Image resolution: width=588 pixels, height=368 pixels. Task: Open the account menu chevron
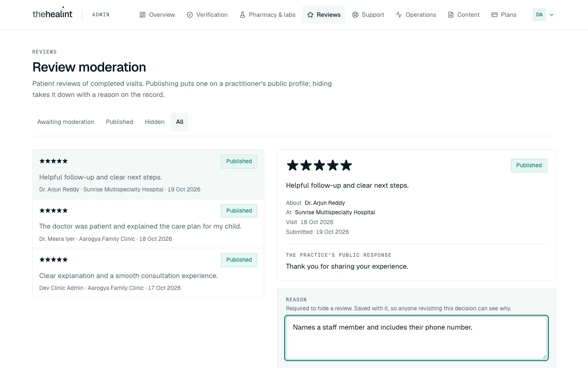[552, 15]
